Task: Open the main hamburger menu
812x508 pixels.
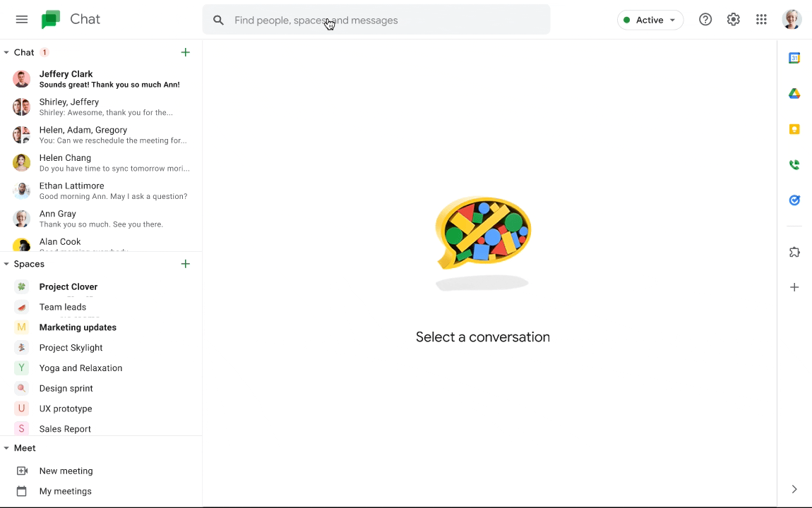Action: point(22,20)
